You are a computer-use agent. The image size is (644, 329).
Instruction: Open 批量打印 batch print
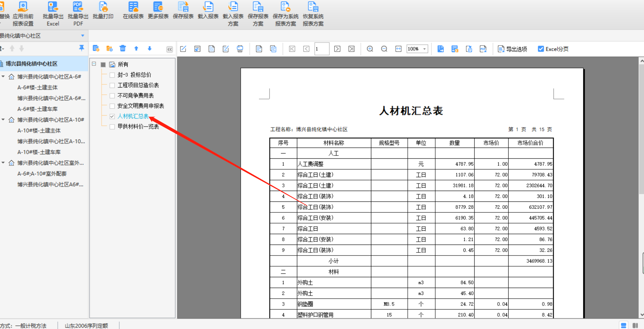103,10
